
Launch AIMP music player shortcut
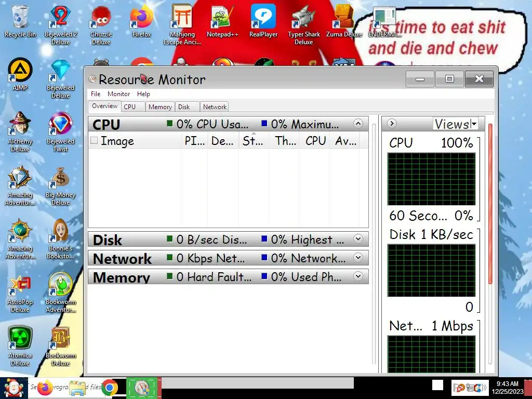click(20, 75)
